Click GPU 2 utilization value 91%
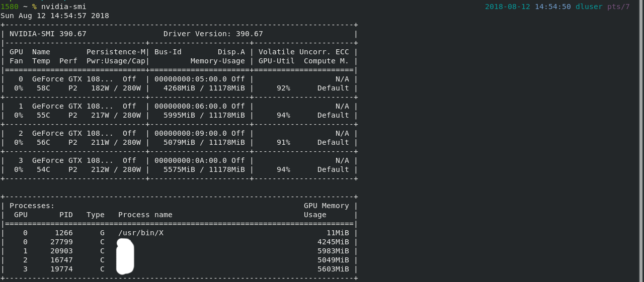 point(283,142)
